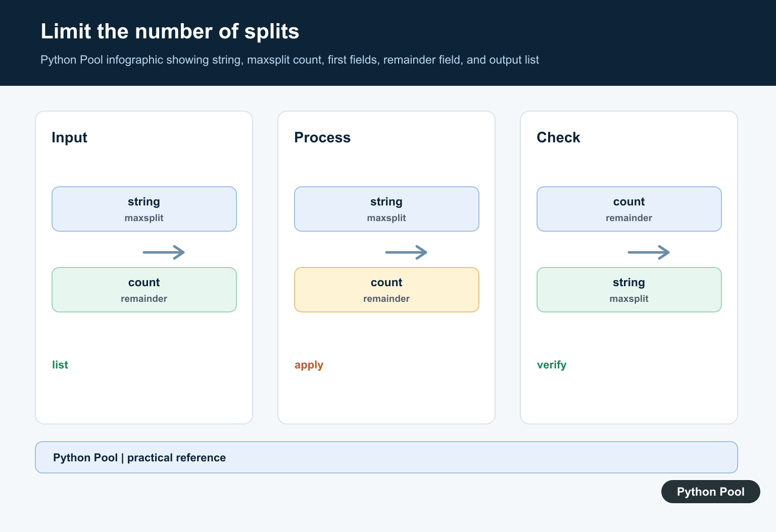Select the count remainder box in Check card
This screenshot has width=776, height=532.
[629, 209]
